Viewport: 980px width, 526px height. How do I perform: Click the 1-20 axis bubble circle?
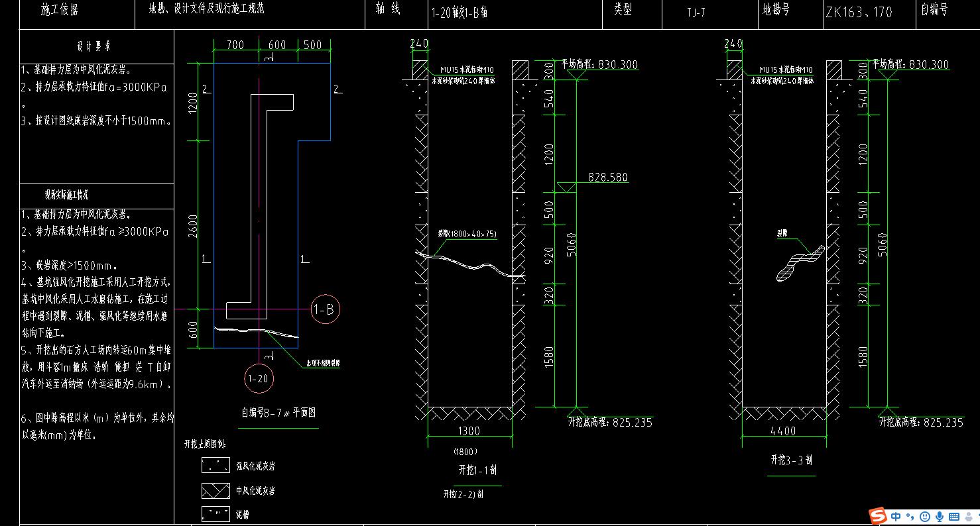pyautogui.click(x=258, y=379)
